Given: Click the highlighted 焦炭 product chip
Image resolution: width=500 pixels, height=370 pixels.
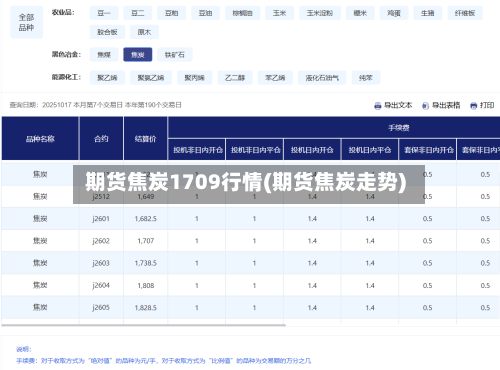Looking at the screenshot, I should click(138, 55).
